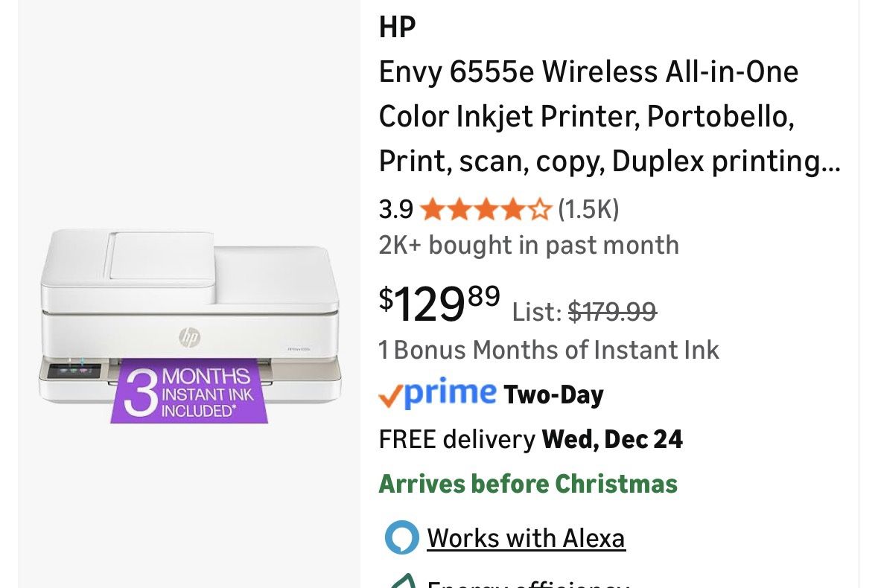Open the Envy 6555e product title
Screen dimensions: 878x588
click(x=609, y=117)
